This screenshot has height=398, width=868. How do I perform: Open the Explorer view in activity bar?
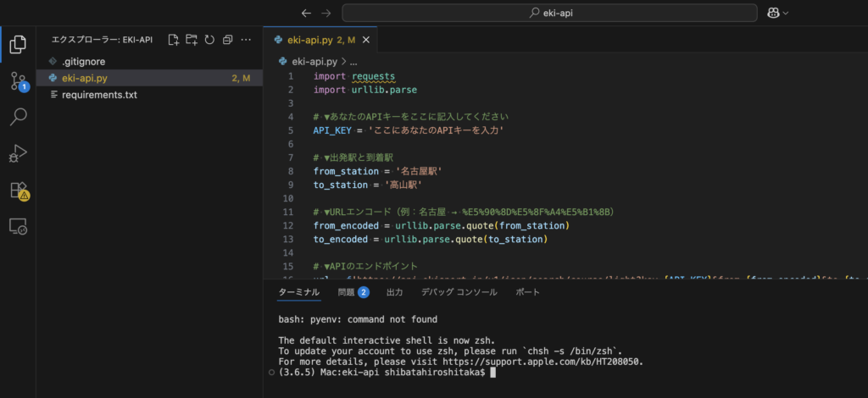click(18, 44)
